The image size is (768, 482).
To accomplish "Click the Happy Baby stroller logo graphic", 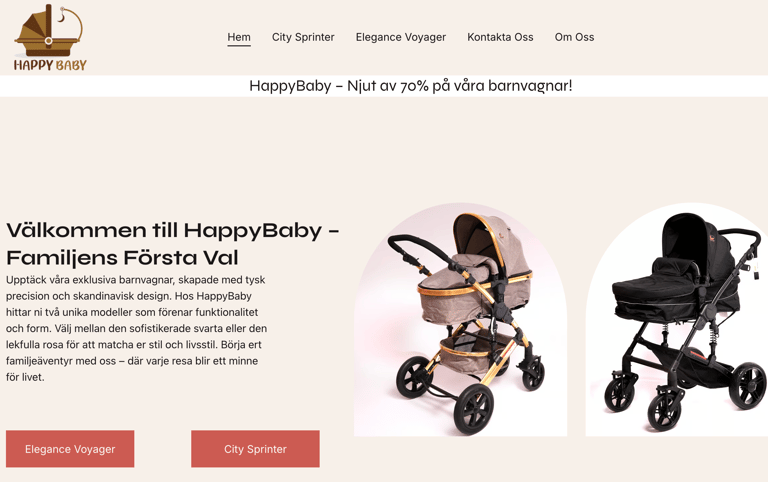I will point(49,30).
